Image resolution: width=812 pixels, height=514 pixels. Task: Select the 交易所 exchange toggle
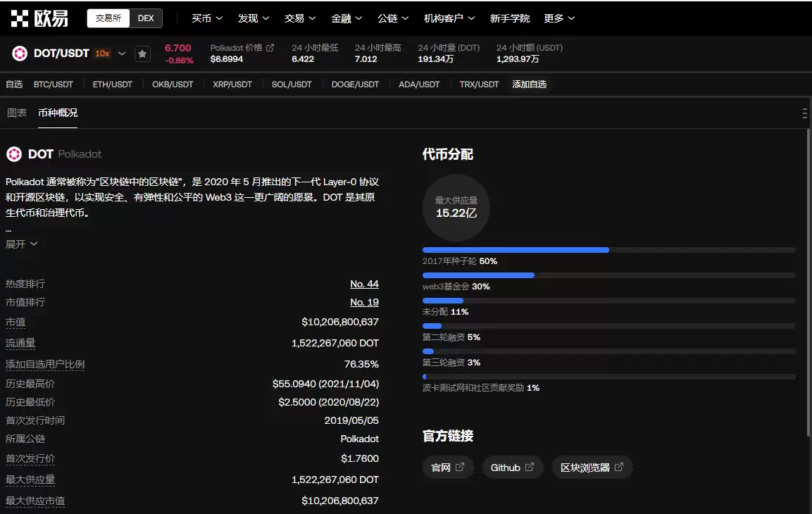tap(108, 18)
